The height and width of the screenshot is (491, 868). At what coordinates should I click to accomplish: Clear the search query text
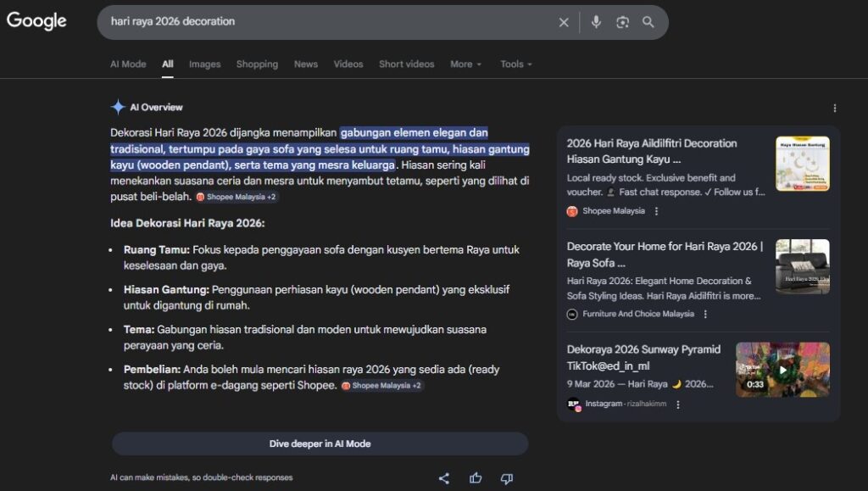564,22
